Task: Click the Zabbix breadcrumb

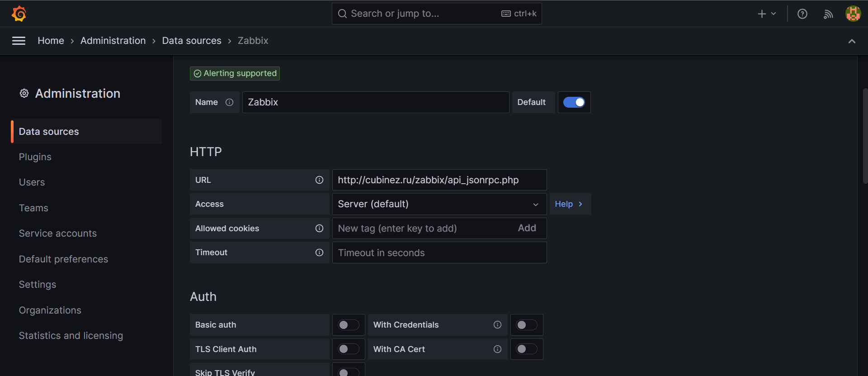Action: [253, 41]
